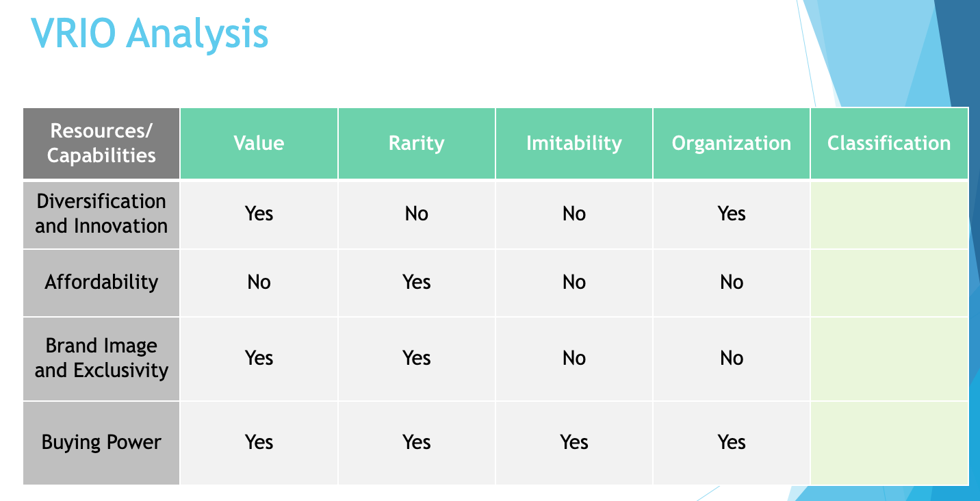The image size is (980, 501).
Task: Select the Classification column header
Action: (889, 143)
